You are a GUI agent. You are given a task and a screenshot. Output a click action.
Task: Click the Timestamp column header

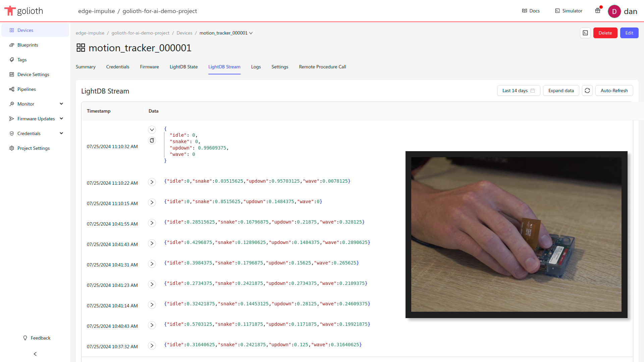pyautogui.click(x=99, y=111)
